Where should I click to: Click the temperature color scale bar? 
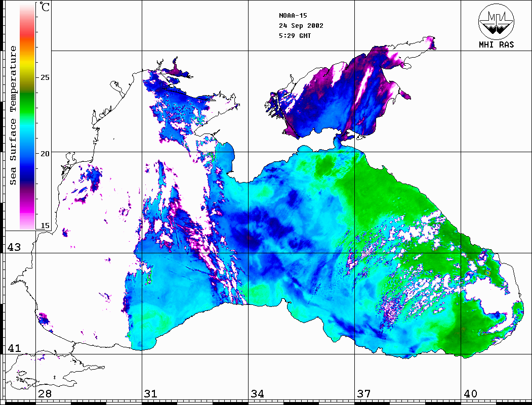[x=27, y=117]
